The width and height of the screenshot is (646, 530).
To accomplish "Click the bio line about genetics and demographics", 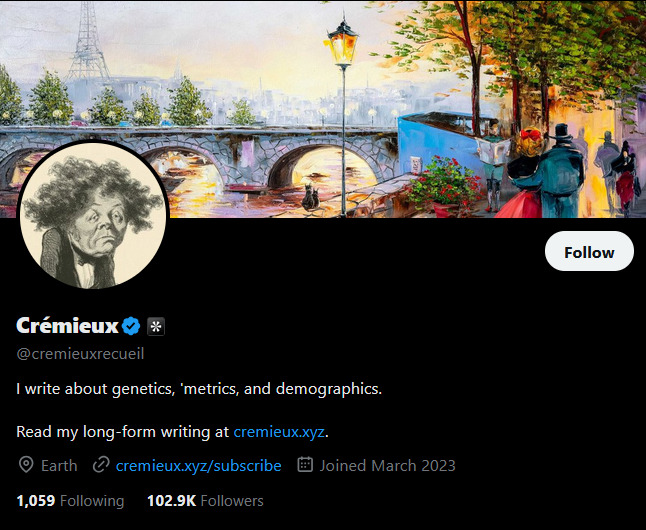I will [x=199, y=388].
